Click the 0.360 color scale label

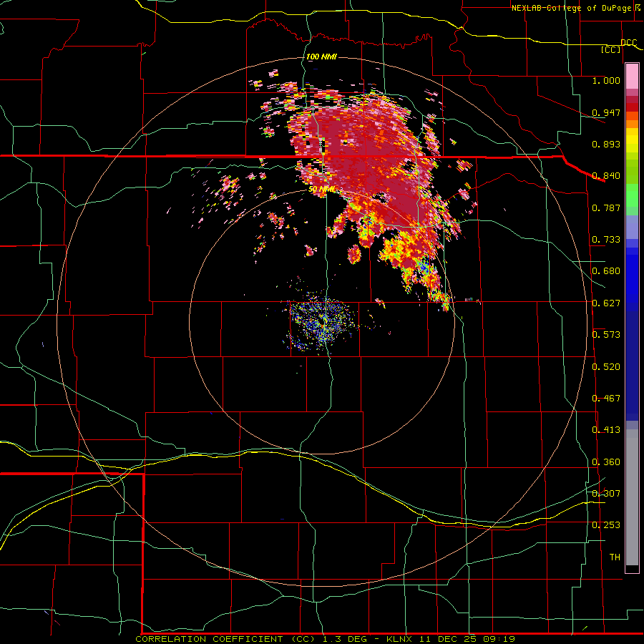[x=606, y=462]
